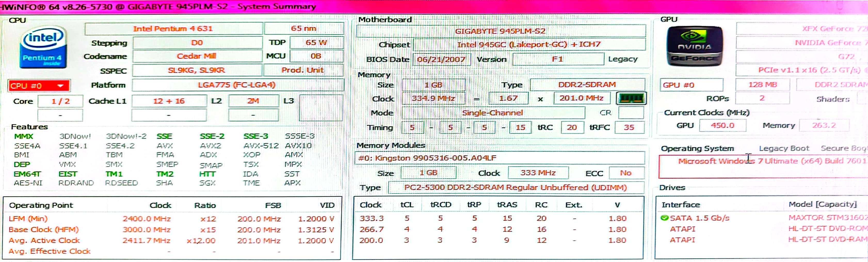The image size is (868, 262).
Task: Select the Base Clock (HFM) row
Action: point(172,230)
